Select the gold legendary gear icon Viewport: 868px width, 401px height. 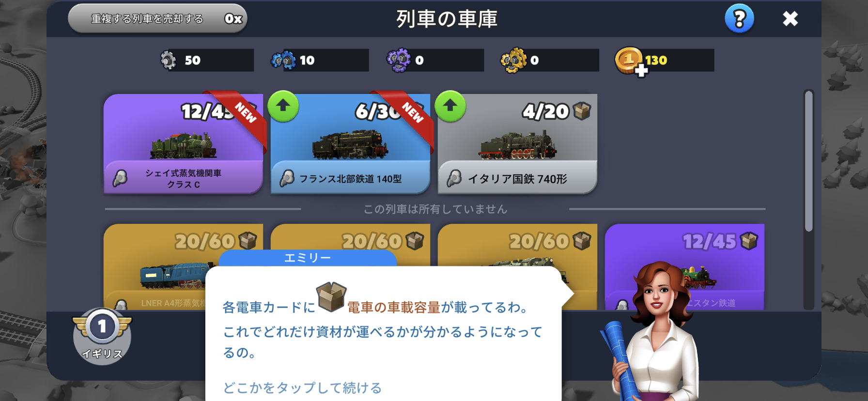click(513, 61)
